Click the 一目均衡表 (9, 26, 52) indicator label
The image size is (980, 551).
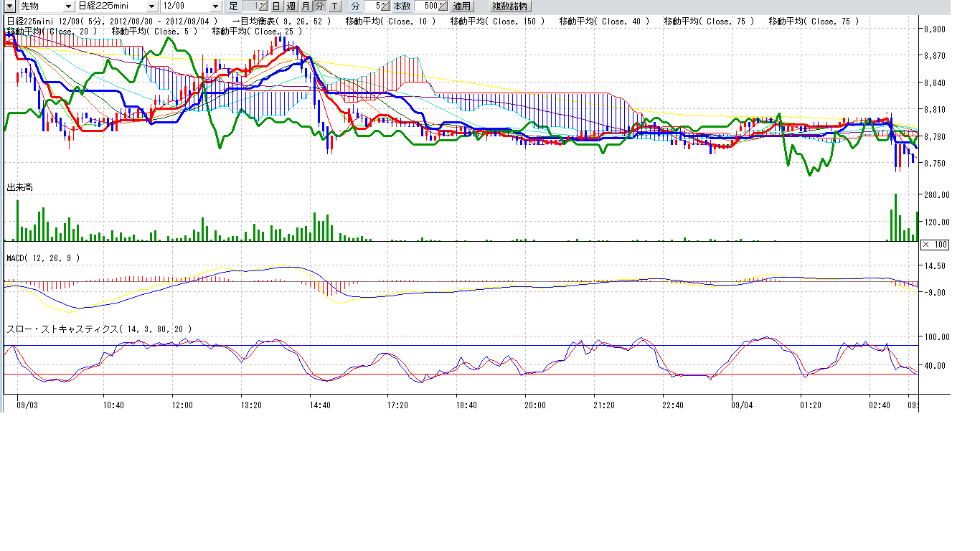(x=281, y=22)
